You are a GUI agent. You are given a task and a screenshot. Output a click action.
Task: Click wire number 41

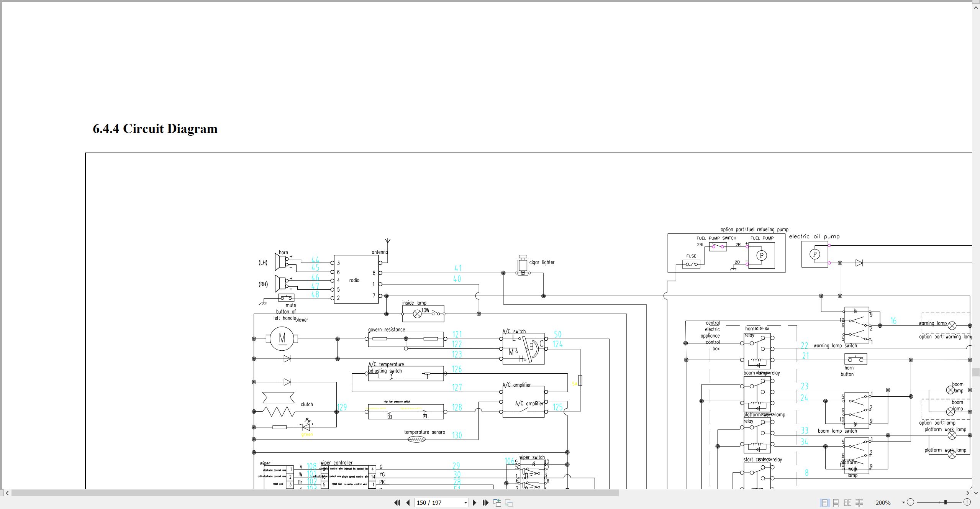[x=457, y=268]
